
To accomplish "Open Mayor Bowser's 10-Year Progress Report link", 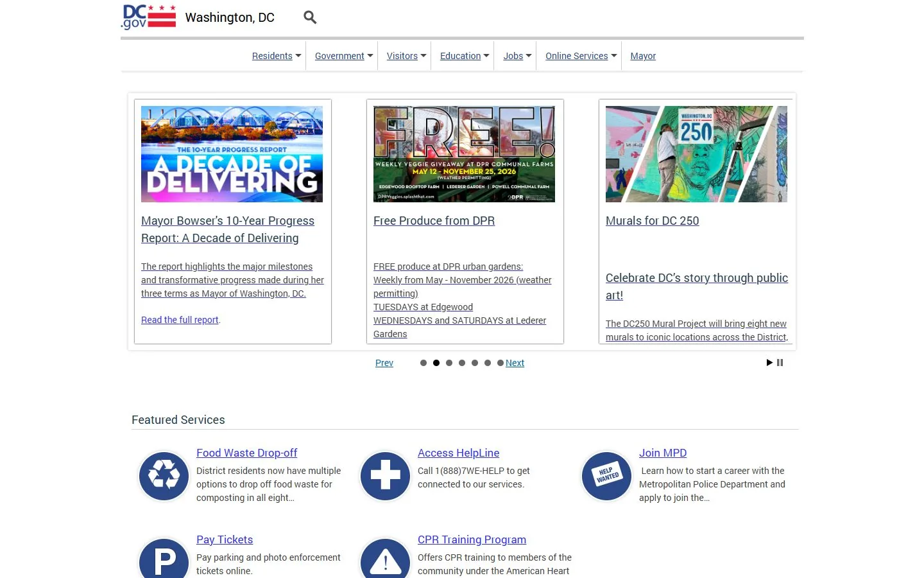I will coord(228,229).
